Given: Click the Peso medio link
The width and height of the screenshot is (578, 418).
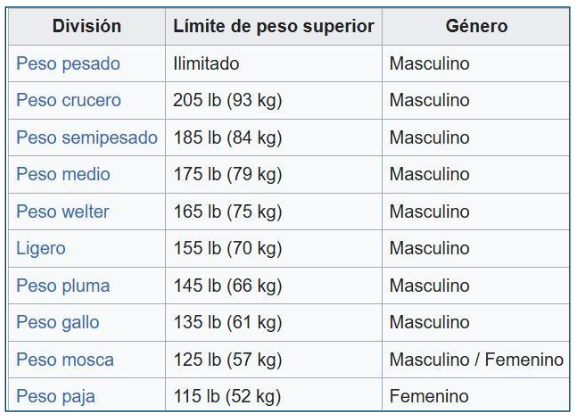Looking at the screenshot, I should click(63, 174).
